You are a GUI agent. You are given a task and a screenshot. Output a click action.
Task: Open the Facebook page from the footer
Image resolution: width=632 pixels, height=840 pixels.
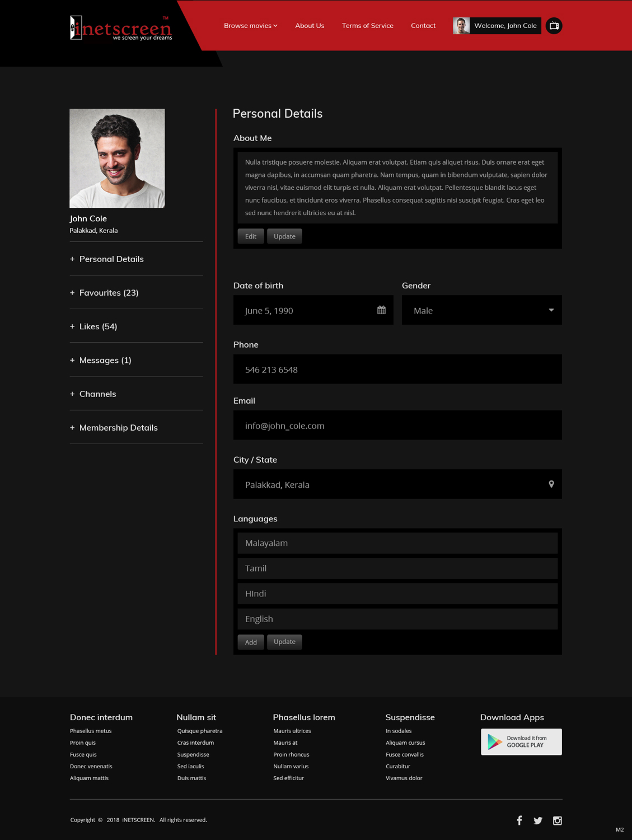click(519, 820)
